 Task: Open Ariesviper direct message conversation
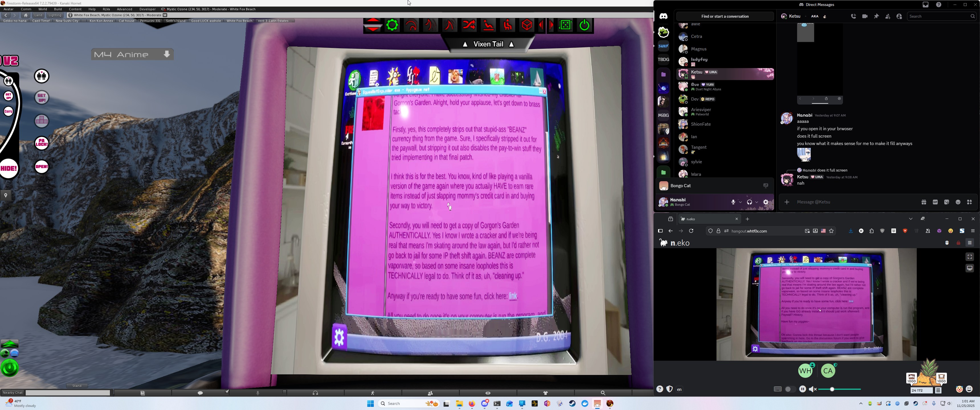point(701,111)
